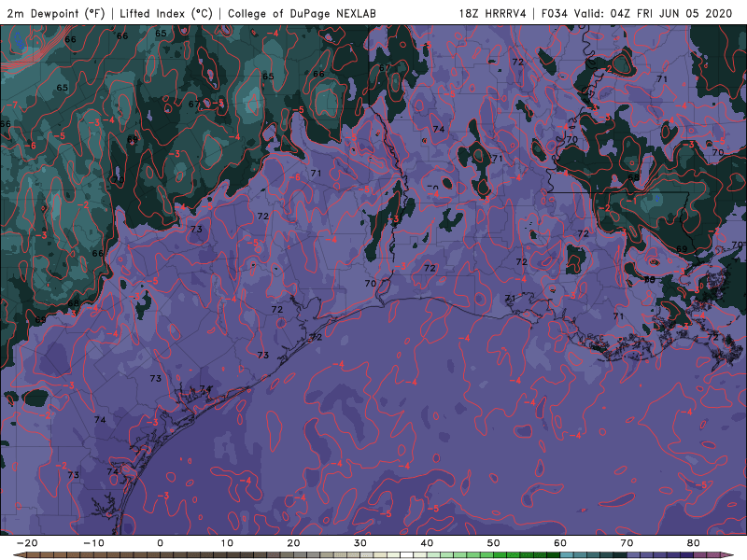Click the -20 label on the color scale
This screenshot has width=747, height=560.
27,543
